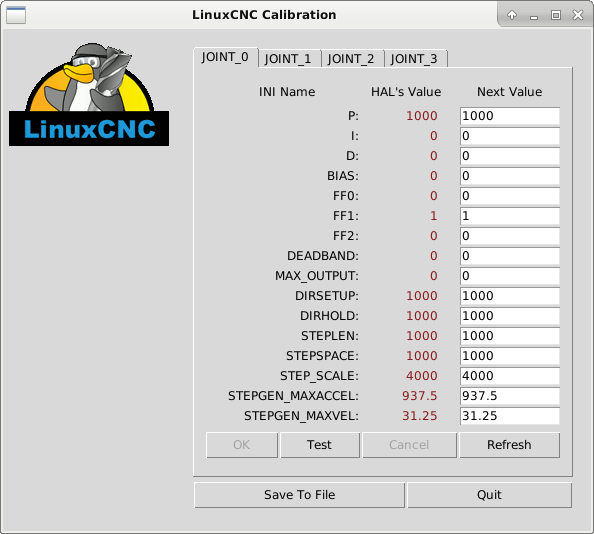Click the MAX_OUTPUT next value field

point(510,276)
